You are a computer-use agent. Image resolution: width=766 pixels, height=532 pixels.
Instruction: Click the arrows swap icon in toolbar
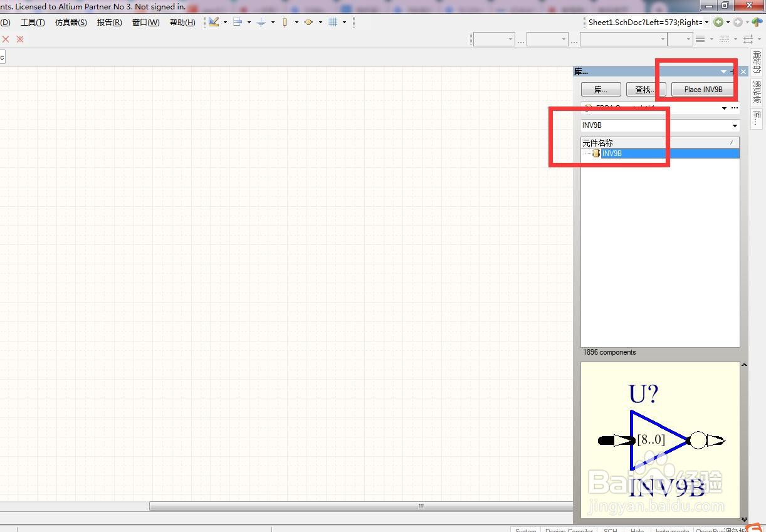748,39
